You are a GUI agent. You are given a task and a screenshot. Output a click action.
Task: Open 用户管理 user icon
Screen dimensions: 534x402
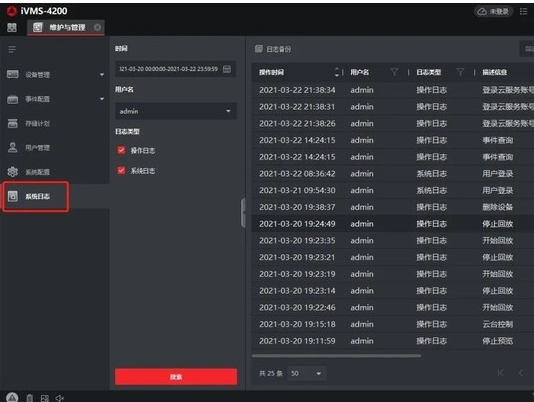coord(13,148)
